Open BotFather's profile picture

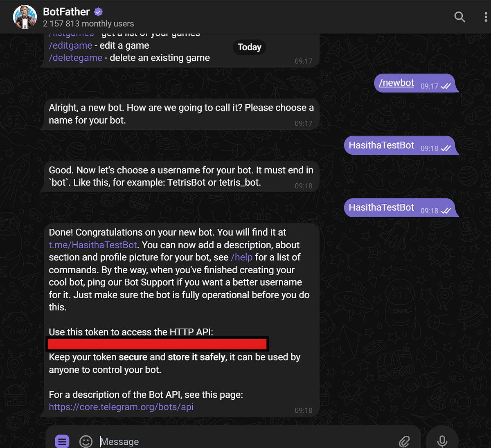point(25,17)
